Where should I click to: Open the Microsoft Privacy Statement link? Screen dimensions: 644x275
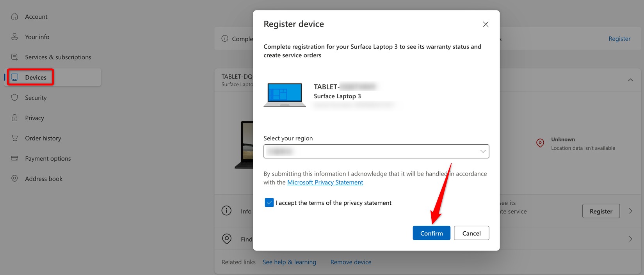(325, 182)
